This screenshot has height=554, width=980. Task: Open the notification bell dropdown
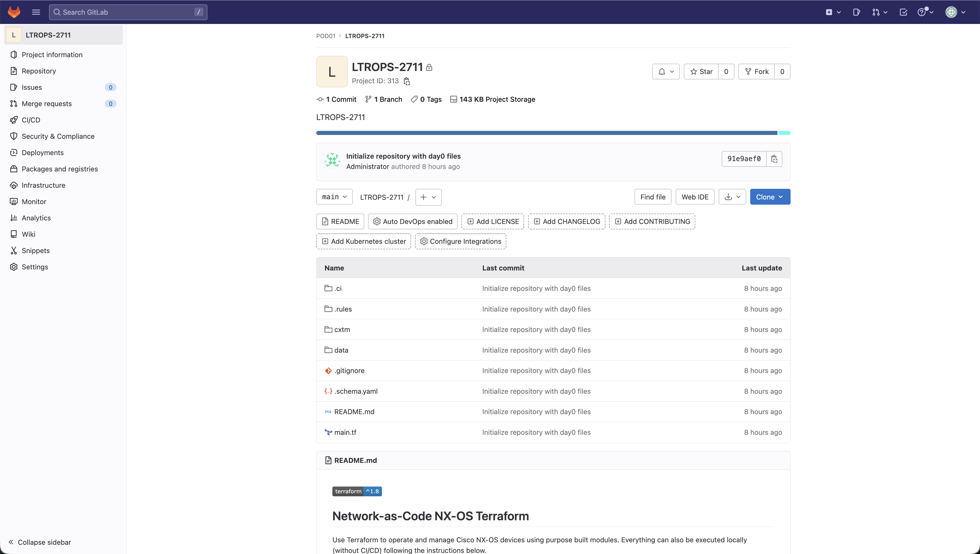(666, 72)
